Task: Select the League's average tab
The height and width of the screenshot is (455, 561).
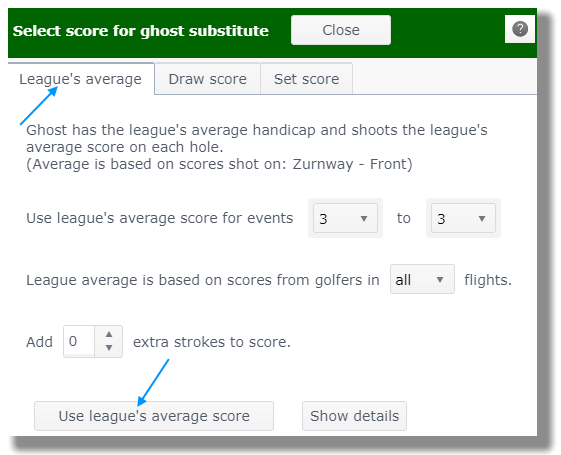Action: 81,79
